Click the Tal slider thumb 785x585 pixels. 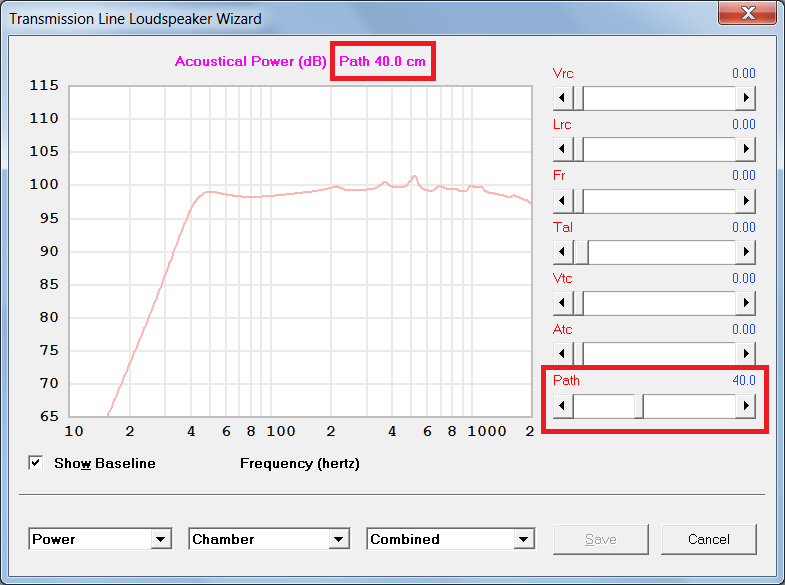click(x=581, y=252)
